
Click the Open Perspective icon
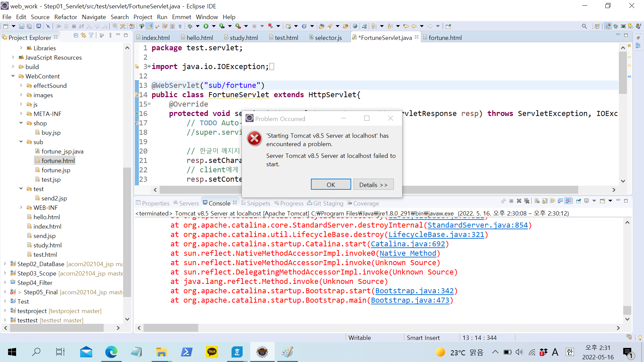[597, 26]
